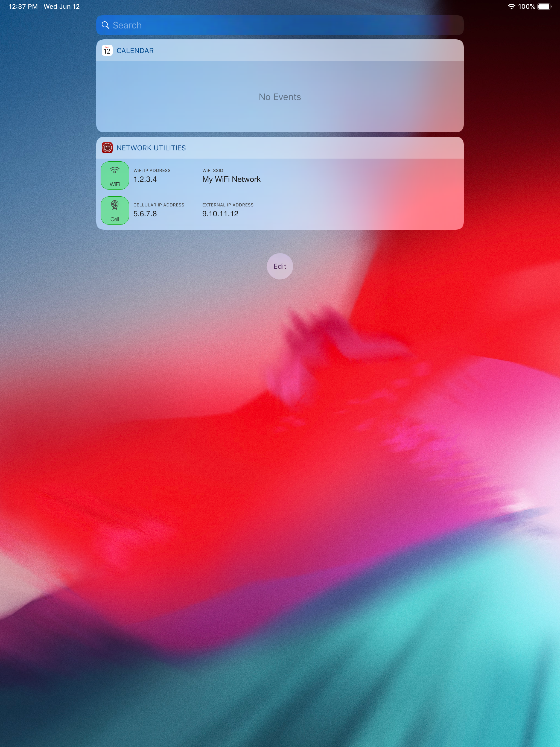Viewport: 560px width, 747px height.
Task: Tap the CALENDAR widget header title
Action: [135, 51]
